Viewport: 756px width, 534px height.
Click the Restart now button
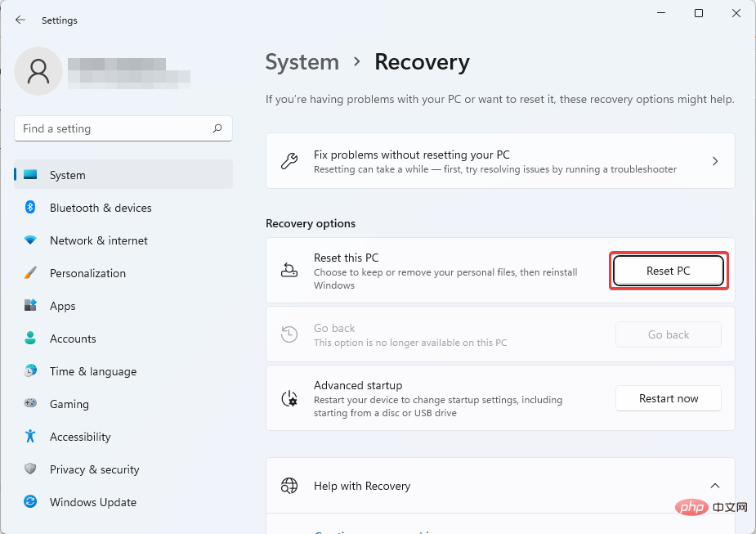point(669,398)
